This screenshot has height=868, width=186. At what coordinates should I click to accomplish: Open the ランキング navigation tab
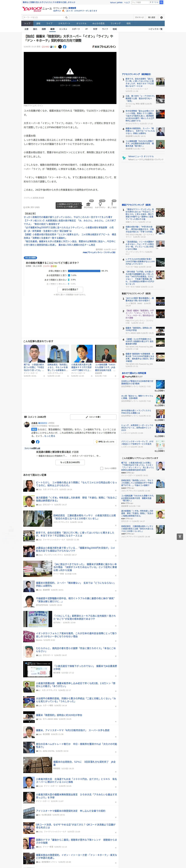tap(115, 24)
